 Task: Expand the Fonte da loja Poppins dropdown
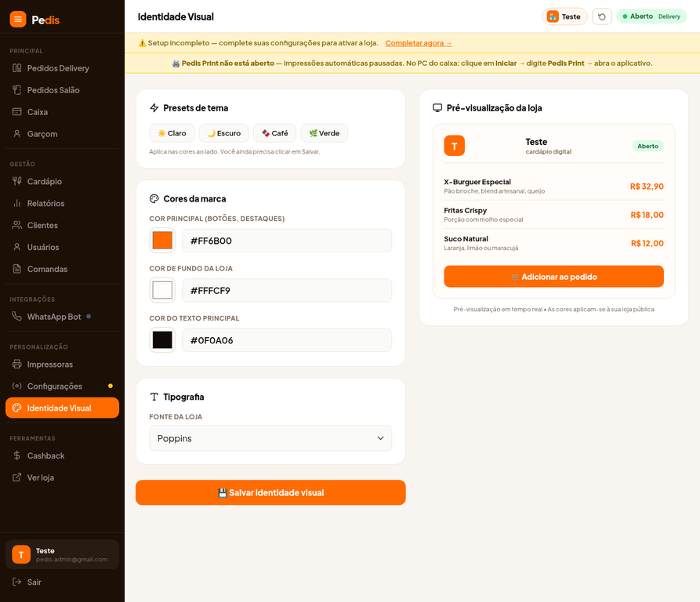coord(270,438)
